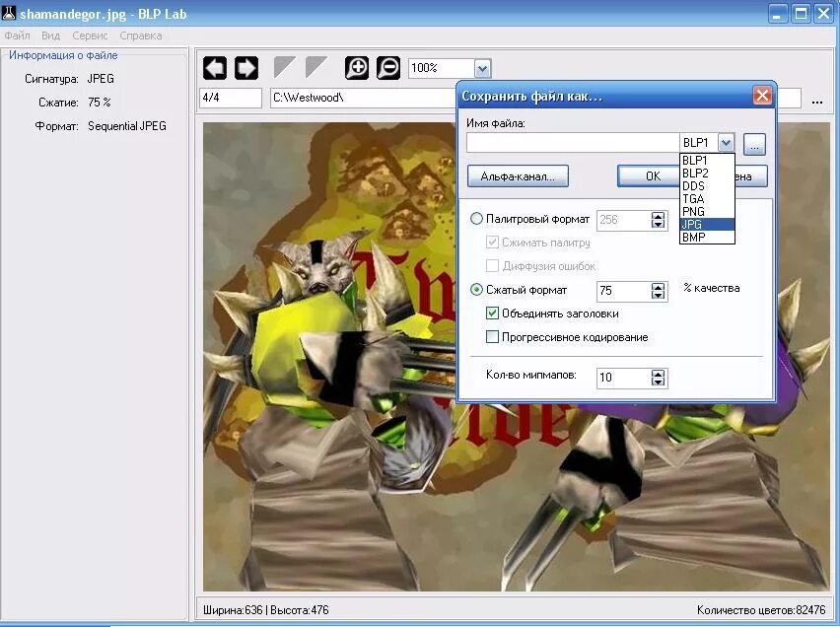Close the Save file as dialog
Screen dimensions: 840x627
762,96
